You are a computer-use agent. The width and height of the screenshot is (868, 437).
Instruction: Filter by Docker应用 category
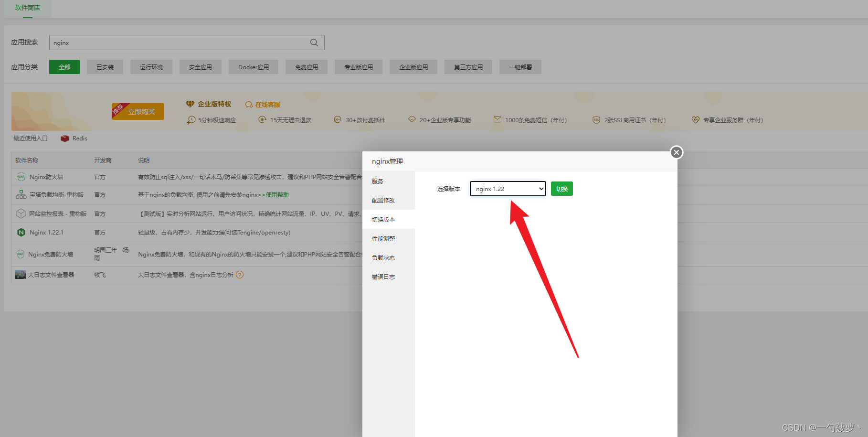pos(254,67)
